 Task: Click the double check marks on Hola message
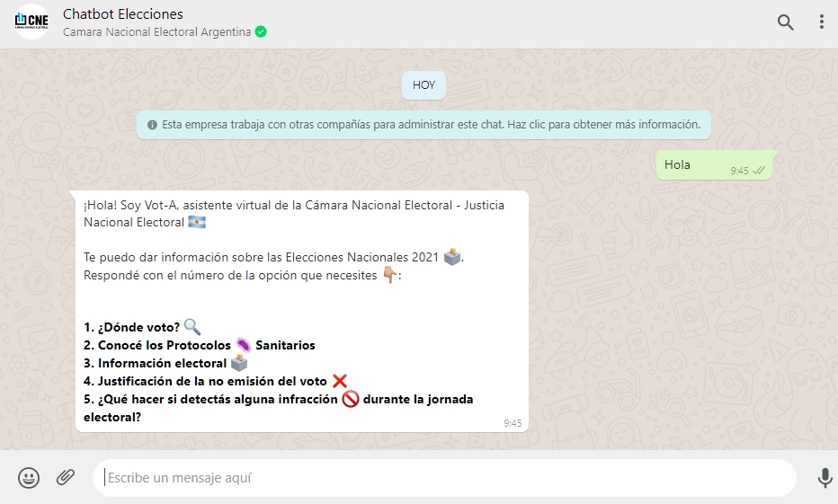point(760,170)
